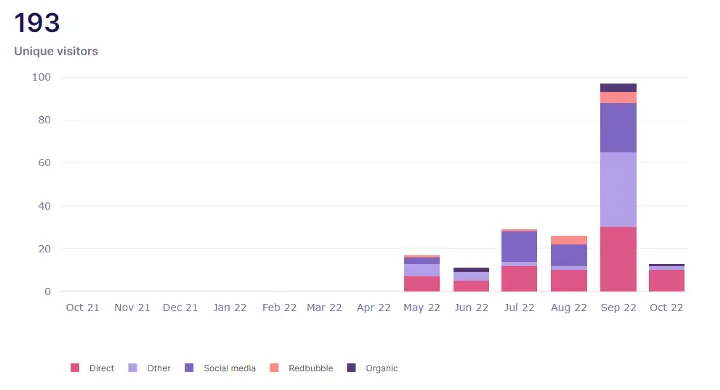The height and width of the screenshot is (390, 720).
Task: Toggle the Redbubble legend label
Action: tap(311, 368)
